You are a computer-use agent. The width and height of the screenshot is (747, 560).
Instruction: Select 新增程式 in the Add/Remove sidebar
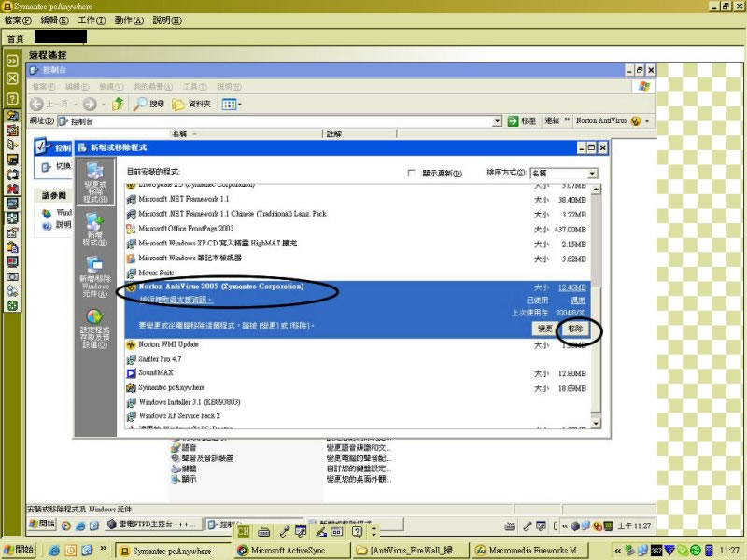tap(95, 229)
